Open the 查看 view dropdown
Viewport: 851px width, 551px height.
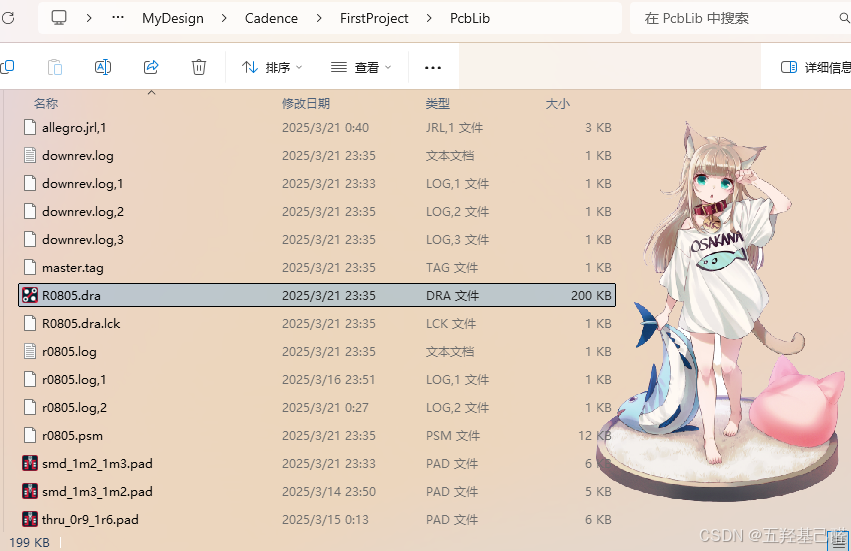(361, 67)
